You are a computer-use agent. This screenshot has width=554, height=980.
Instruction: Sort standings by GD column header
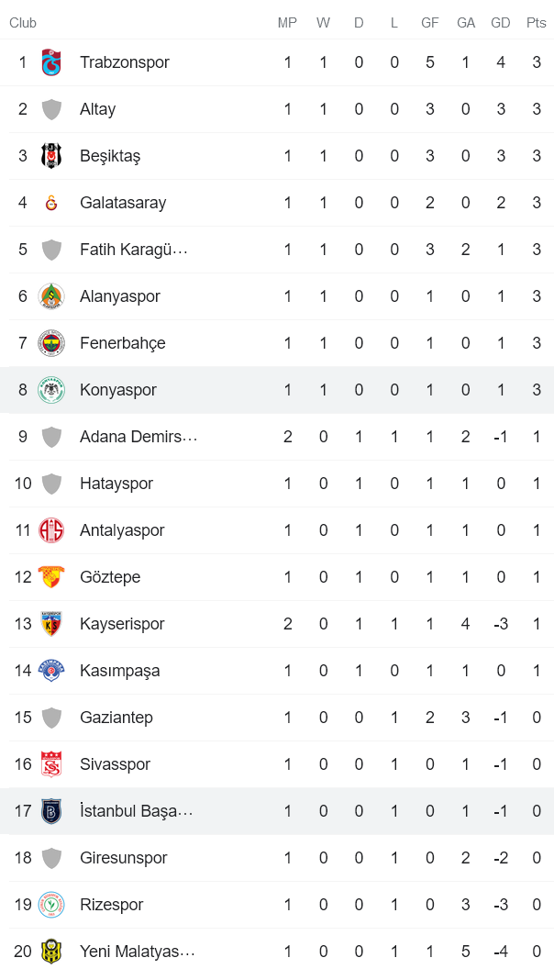click(x=501, y=23)
